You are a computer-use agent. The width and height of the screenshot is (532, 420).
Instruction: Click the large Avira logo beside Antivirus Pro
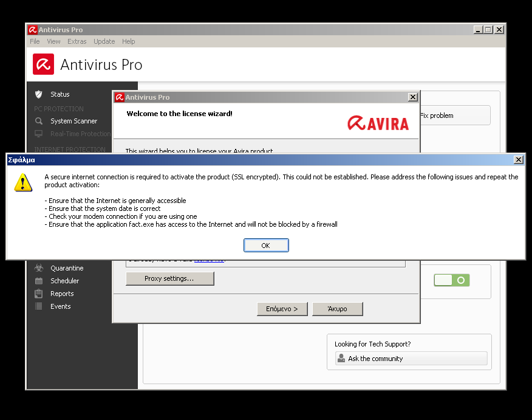44,64
